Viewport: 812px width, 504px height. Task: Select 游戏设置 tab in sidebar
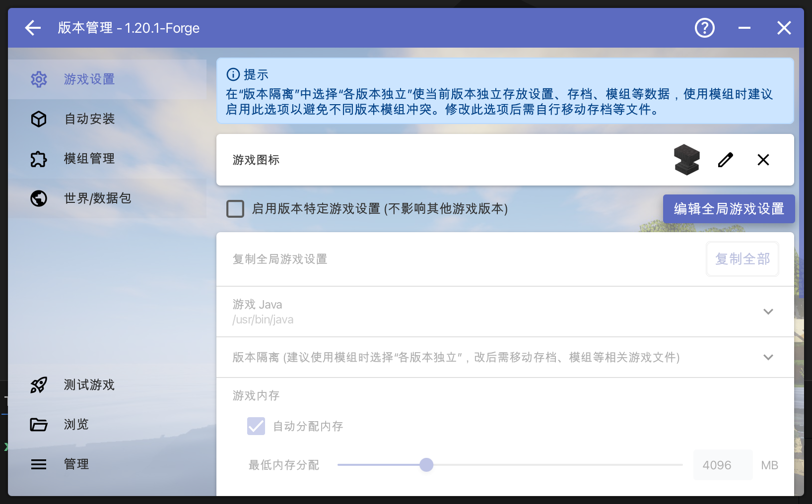pos(89,79)
